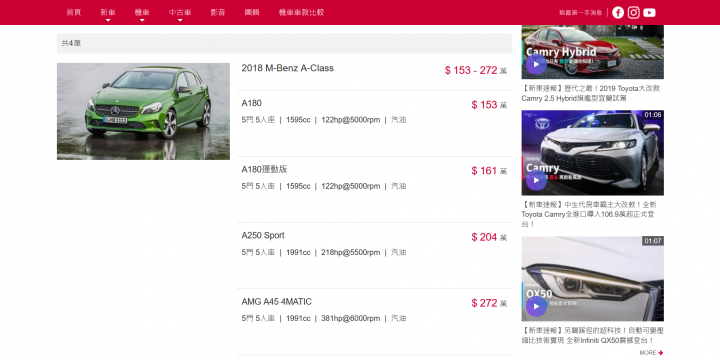The height and width of the screenshot is (360, 720).
Task: Open the A180 model entry
Action: 252,103
